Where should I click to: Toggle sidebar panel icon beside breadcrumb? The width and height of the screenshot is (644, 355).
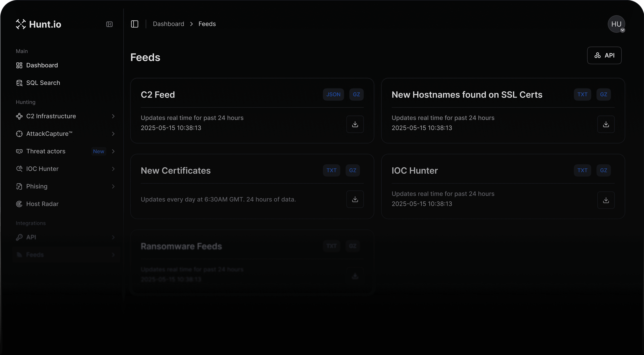point(134,24)
